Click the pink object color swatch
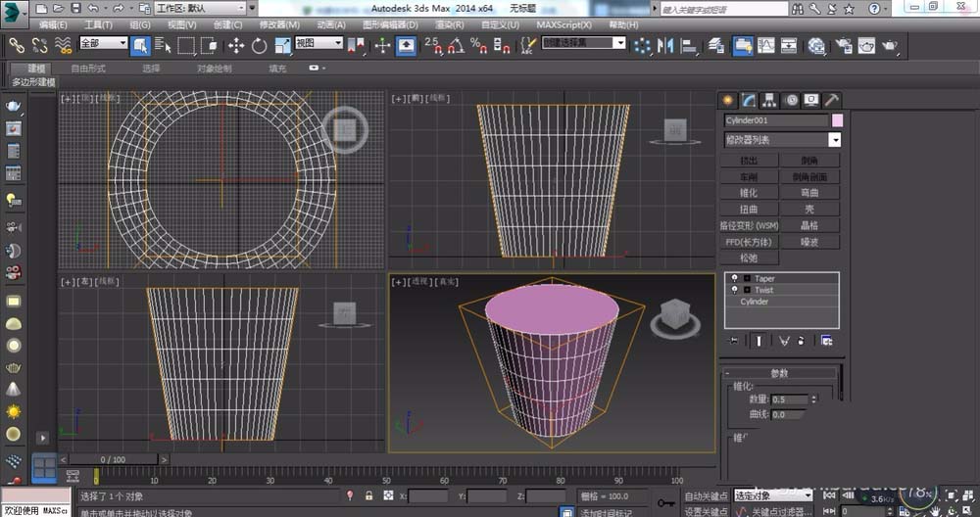Viewport: 980px width, 517px height. (837, 120)
